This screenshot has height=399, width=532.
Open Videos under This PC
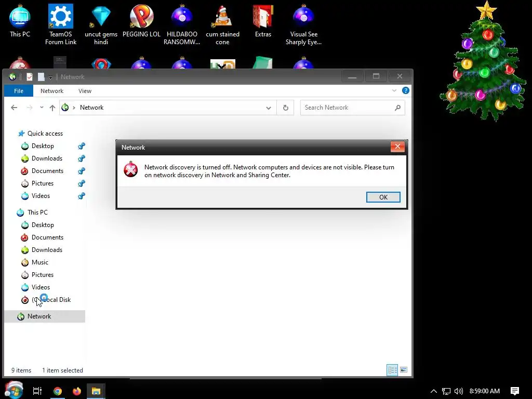pos(41,287)
